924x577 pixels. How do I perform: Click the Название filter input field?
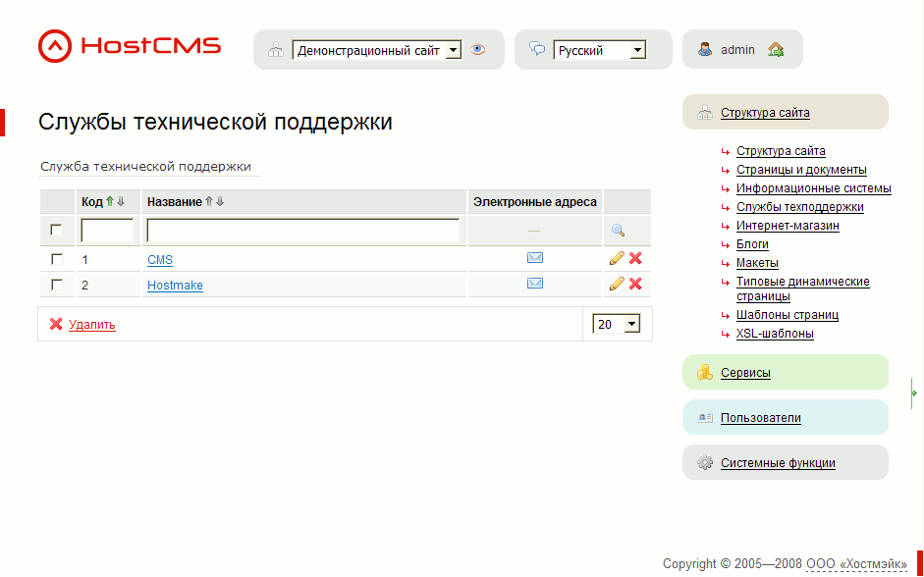(x=303, y=231)
